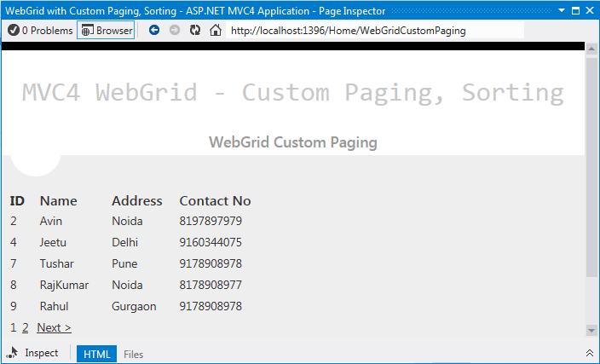This screenshot has height=364, width=600.
Task: Open the window position dropdown in title bar
Action: 562,9
